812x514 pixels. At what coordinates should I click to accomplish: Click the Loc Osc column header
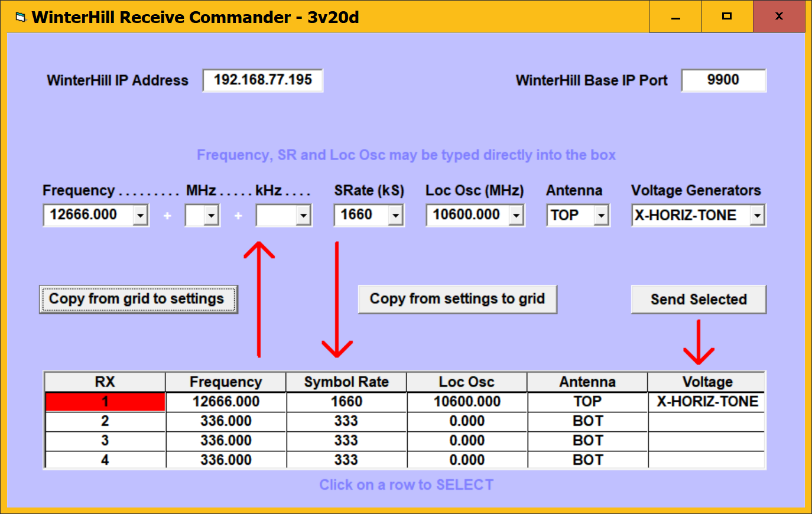pos(467,382)
